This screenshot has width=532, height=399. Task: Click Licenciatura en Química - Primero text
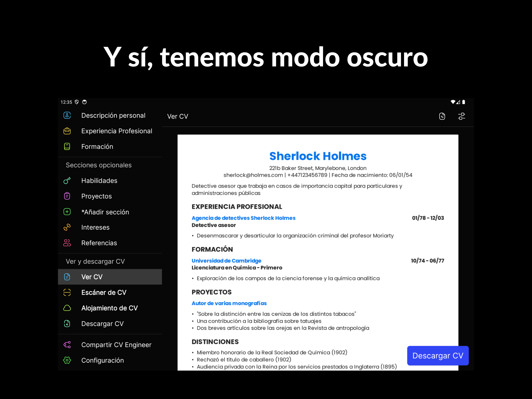pos(237,268)
